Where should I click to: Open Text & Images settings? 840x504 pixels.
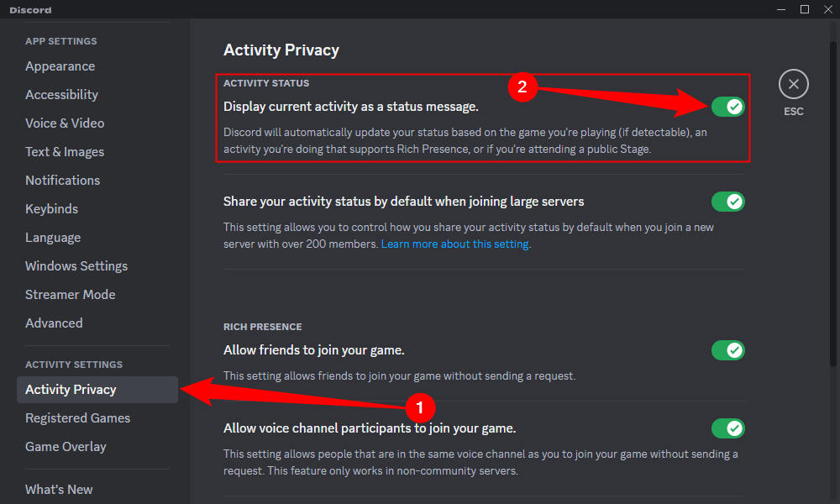[65, 152]
